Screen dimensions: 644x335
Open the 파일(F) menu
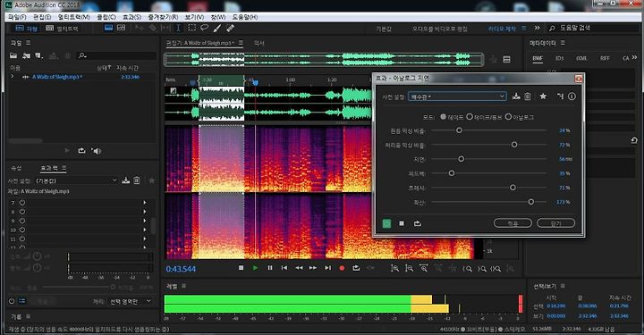pyautogui.click(x=17, y=17)
